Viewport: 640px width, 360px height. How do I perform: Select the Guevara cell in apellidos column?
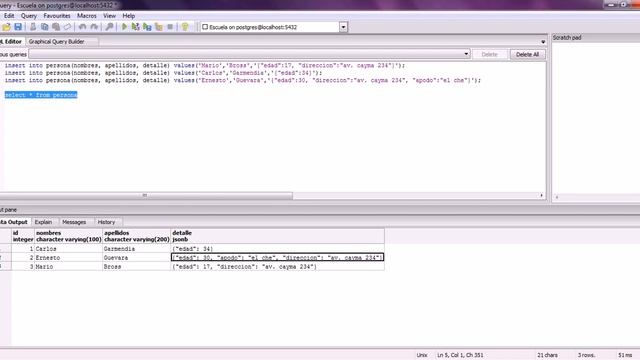click(136, 258)
